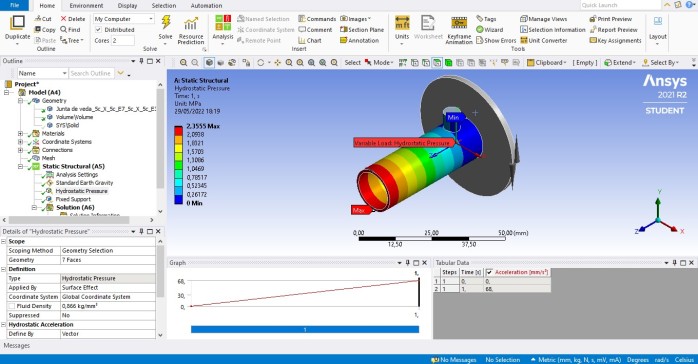Viewport: 698px width, 364px height.
Task: Click the Keyframe Animation icon
Action: [x=459, y=23]
